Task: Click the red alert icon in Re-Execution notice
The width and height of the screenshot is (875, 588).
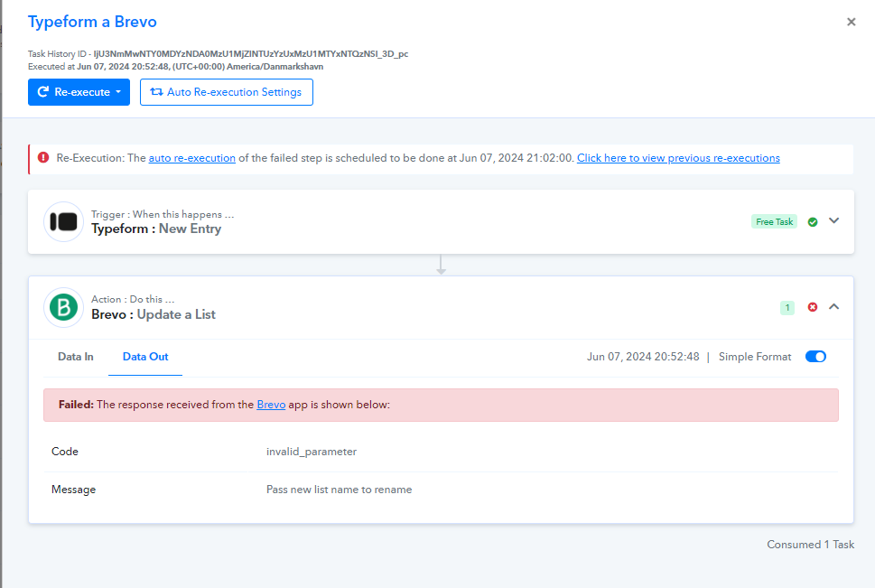Action: (x=43, y=157)
